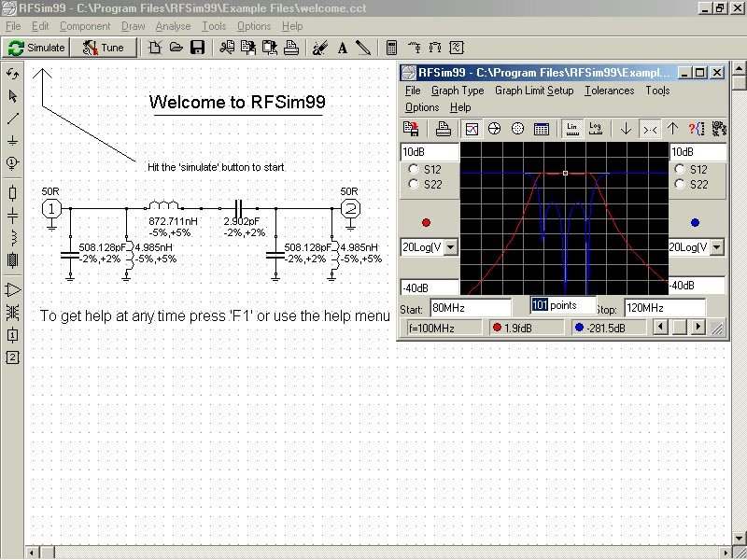Select right-axis S22 radio button
The height and width of the screenshot is (560, 747).
[680, 184]
